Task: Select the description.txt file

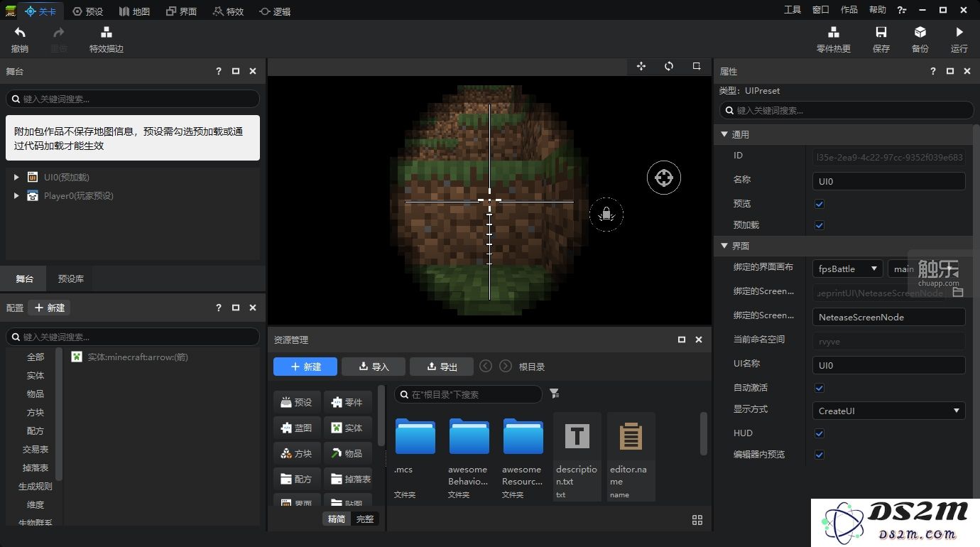Action: (577, 457)
